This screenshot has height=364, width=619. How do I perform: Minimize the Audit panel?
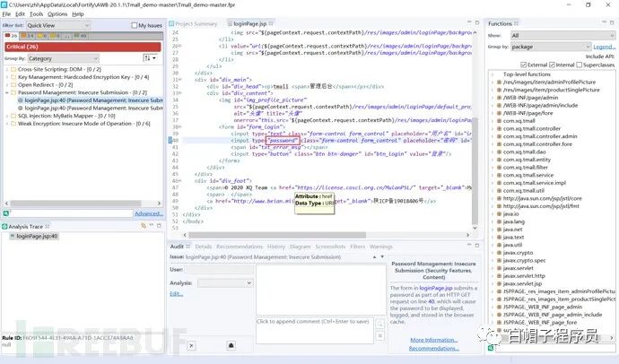tap(469, 246)
